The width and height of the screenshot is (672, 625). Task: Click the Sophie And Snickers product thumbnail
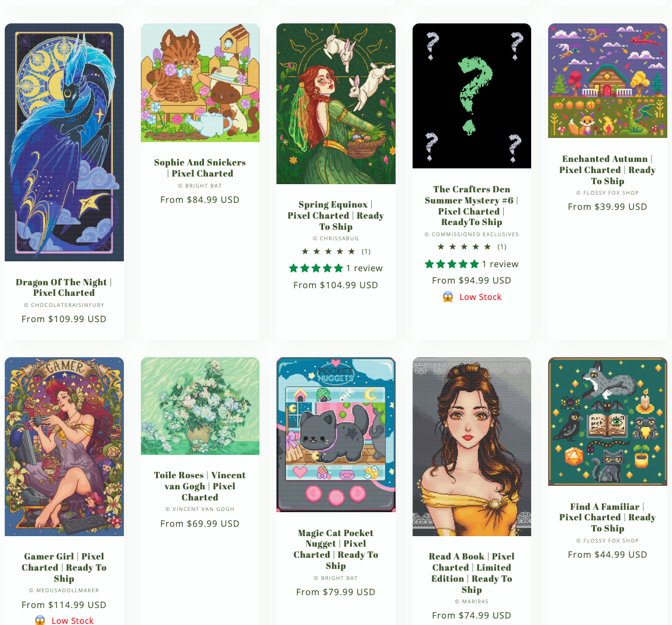(200, 83)
